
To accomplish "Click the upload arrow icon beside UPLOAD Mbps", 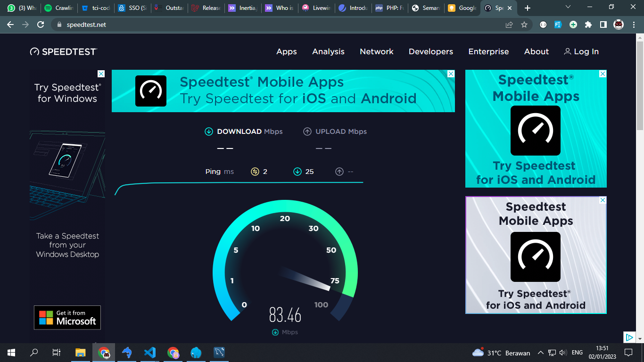I will pyautogui.click(x=307, y=132).
